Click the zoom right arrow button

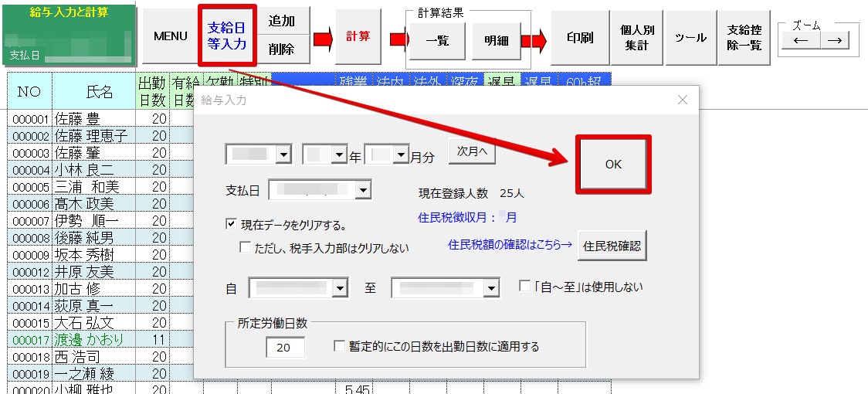tap(834, 41)
